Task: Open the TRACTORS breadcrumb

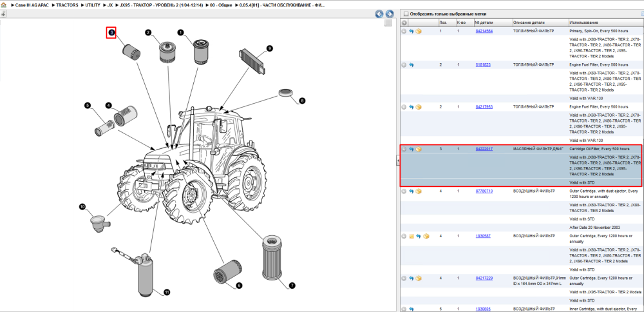Action: tap(67, 5)
